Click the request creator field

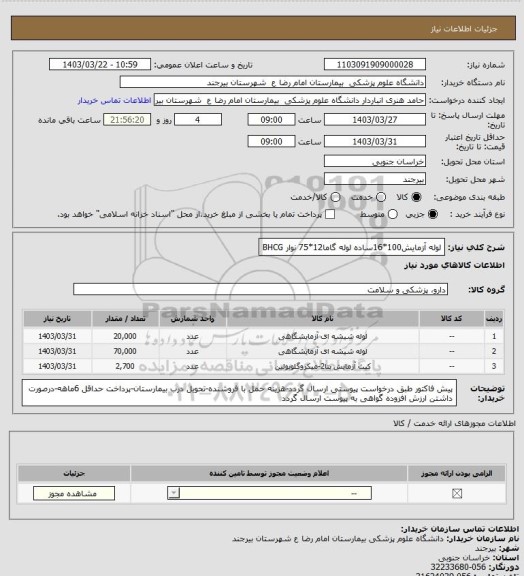(290, 100)
